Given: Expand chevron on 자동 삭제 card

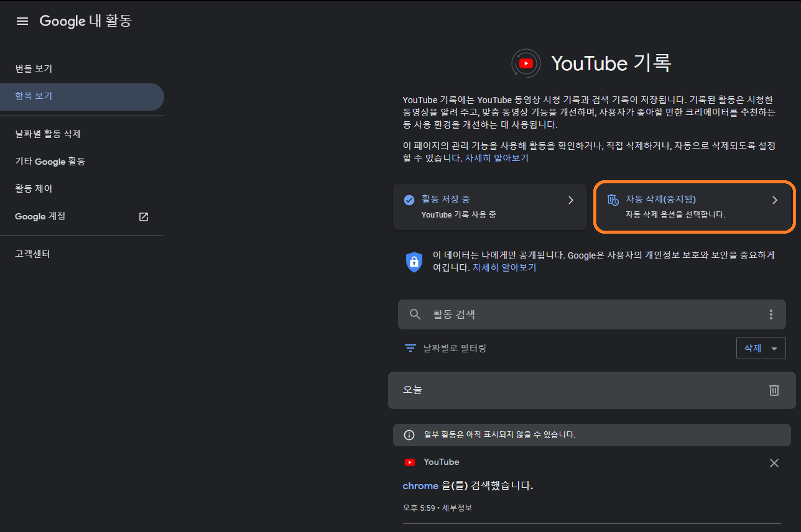Looking at the screenshot, I should coord(775,200).
